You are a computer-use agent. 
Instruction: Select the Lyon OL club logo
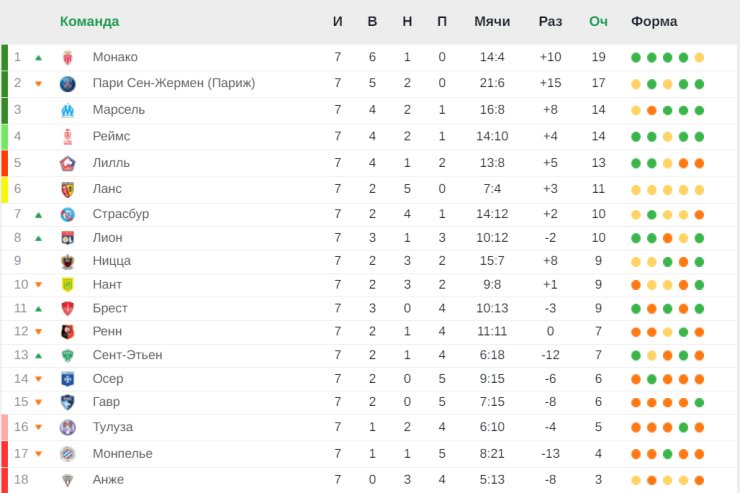point(67,238)
